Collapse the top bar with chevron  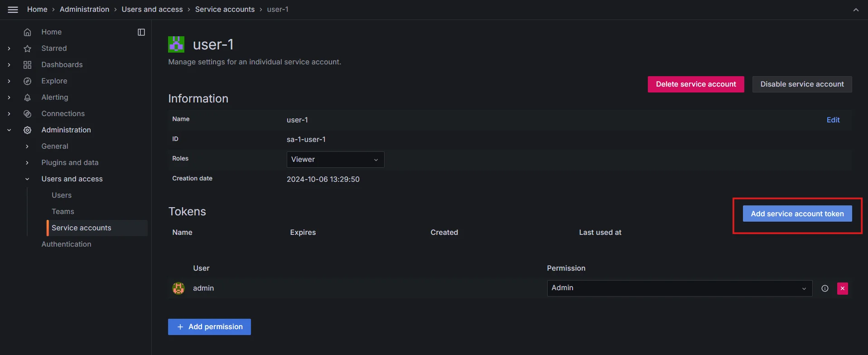point(856,10)
